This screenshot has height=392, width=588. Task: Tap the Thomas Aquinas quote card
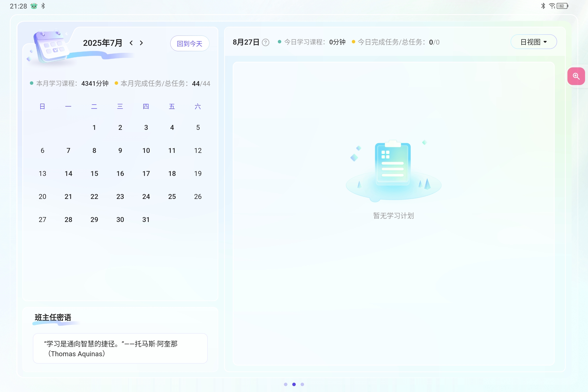[120, 348]
